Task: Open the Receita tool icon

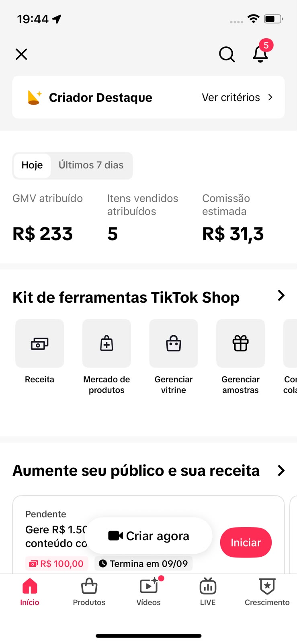Action: 39,343
